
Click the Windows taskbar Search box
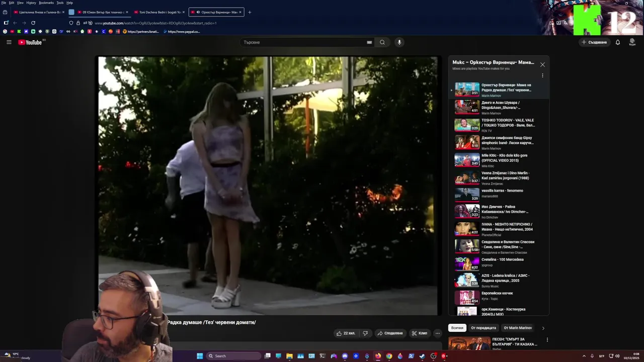(x=234, y=356)
